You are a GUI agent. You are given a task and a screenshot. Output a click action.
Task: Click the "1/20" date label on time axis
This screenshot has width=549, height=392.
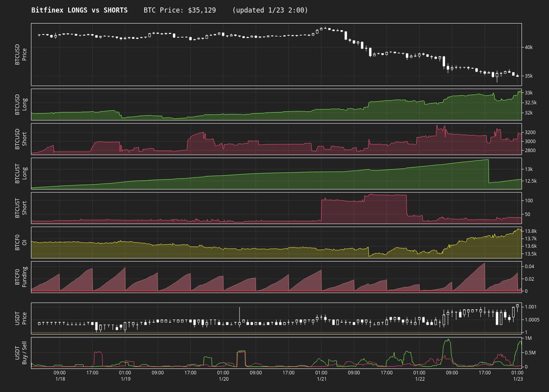point(223,379)
